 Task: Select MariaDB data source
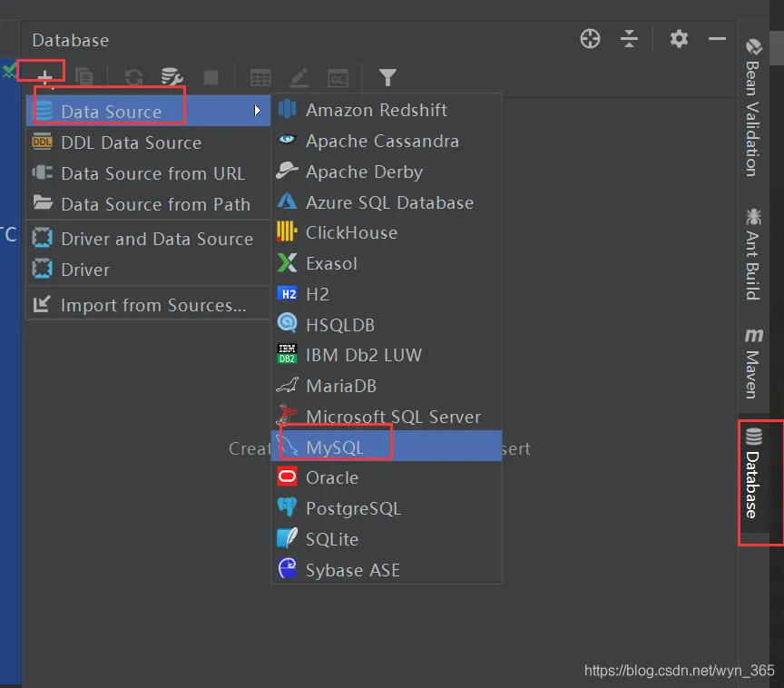(387, 386)
